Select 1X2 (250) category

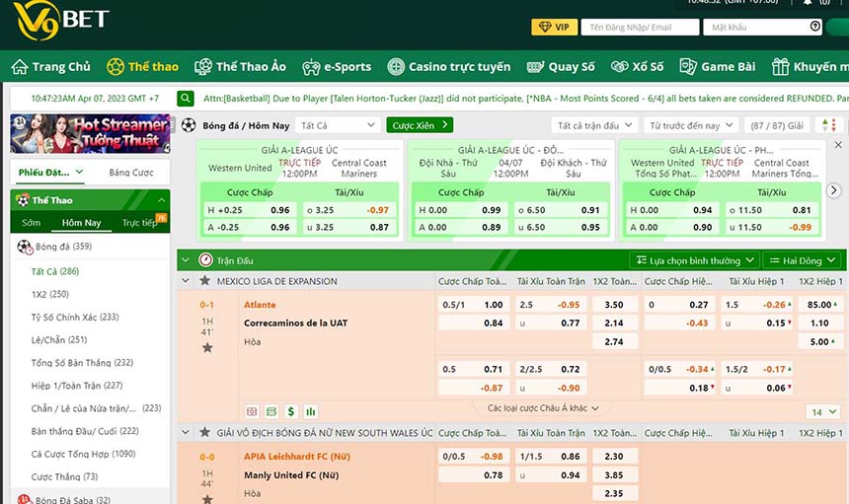coord(49,294)
